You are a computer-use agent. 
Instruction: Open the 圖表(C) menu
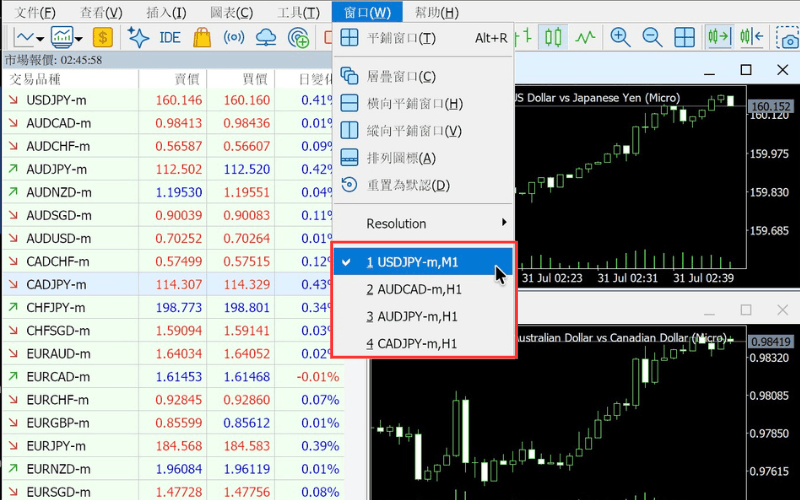click(x=231, y=12)
